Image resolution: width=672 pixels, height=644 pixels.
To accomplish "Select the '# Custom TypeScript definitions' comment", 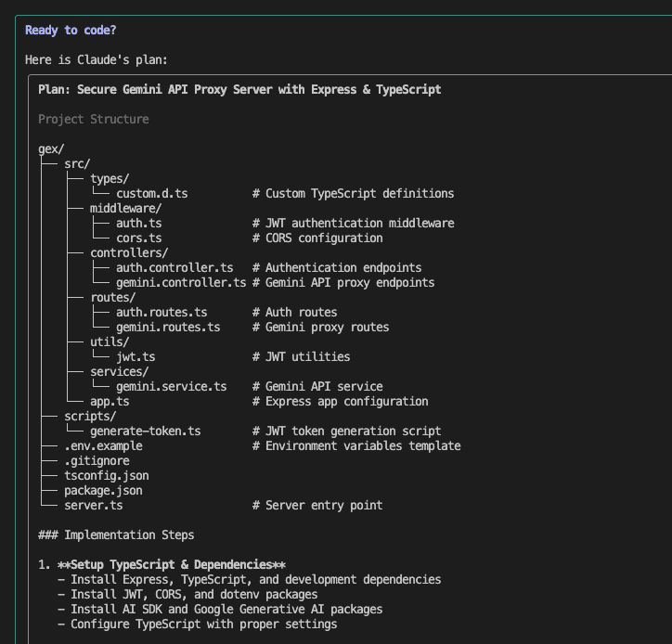I will pos(353,194).
